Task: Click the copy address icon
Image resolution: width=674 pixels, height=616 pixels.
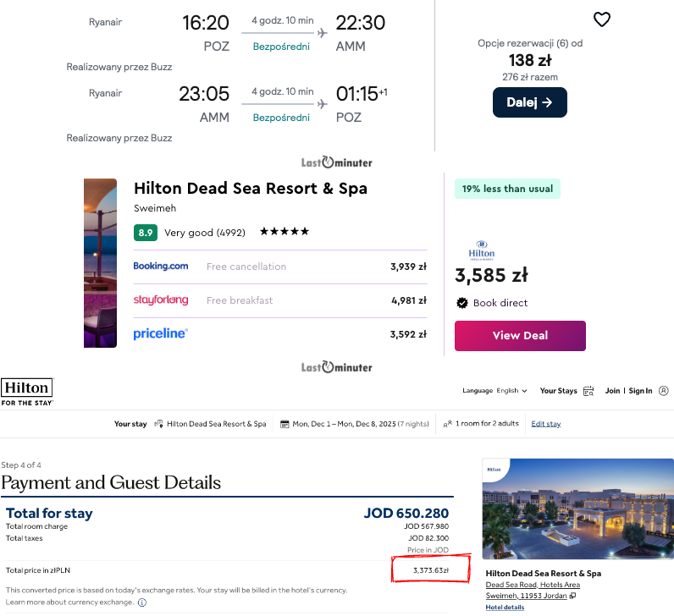Action: click(x=573, y=596)
